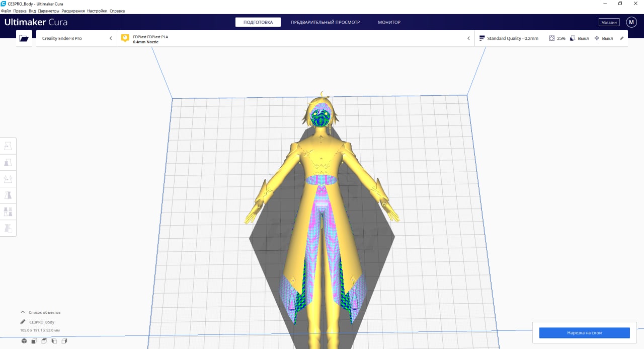Expand the Creality Ender-3 Pro printer selector
Viewport: 644px width, 349px height.
[76, 38]
